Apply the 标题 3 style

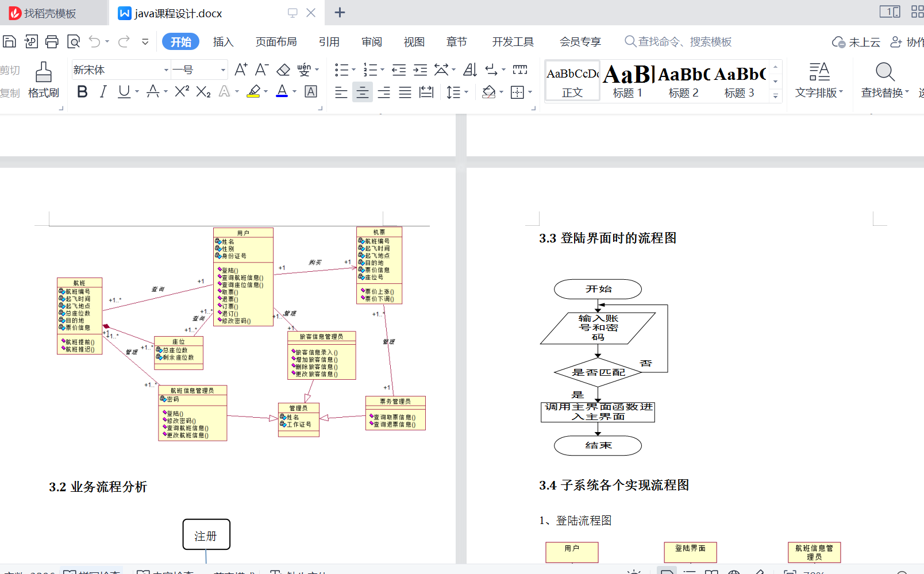[740, 81]
